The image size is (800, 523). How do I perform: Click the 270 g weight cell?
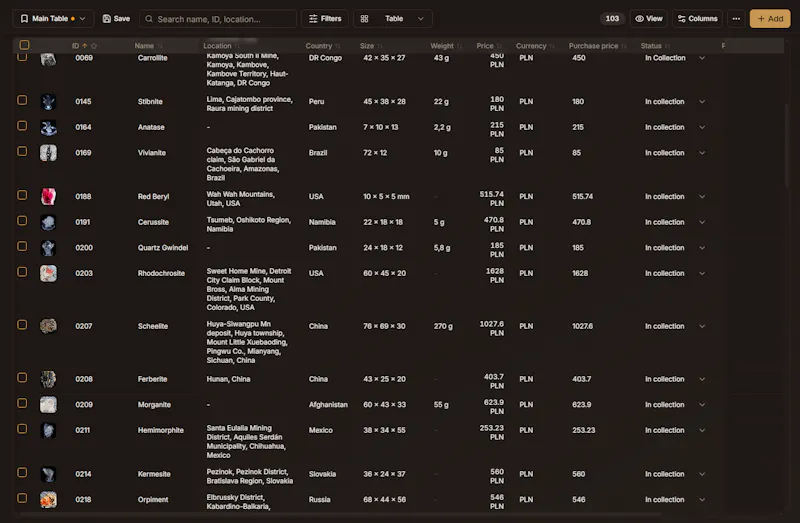(x=443, y=327)
